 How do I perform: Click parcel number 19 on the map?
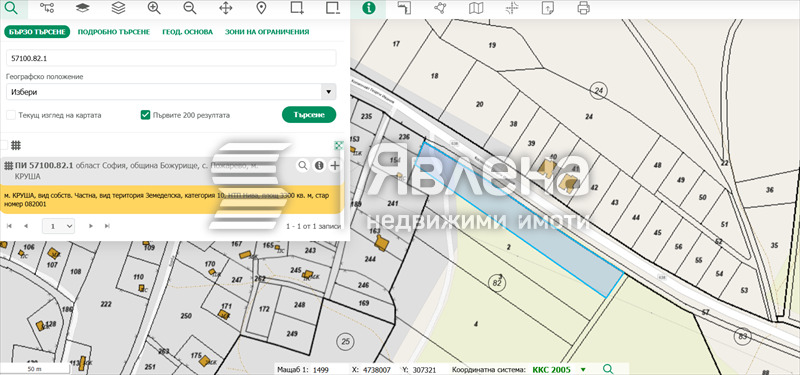click(492, 45)
